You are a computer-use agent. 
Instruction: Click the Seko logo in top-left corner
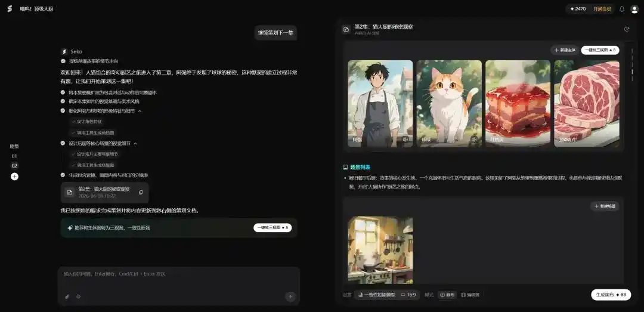10,9
